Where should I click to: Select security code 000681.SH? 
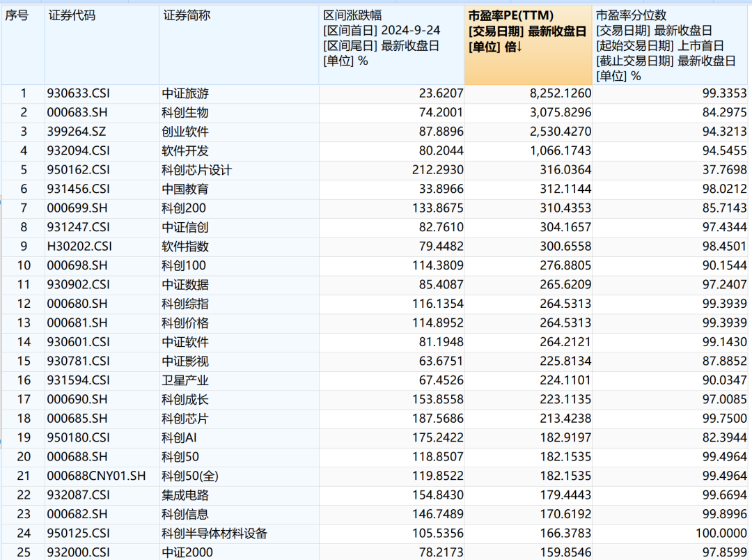tap(77, 323)
